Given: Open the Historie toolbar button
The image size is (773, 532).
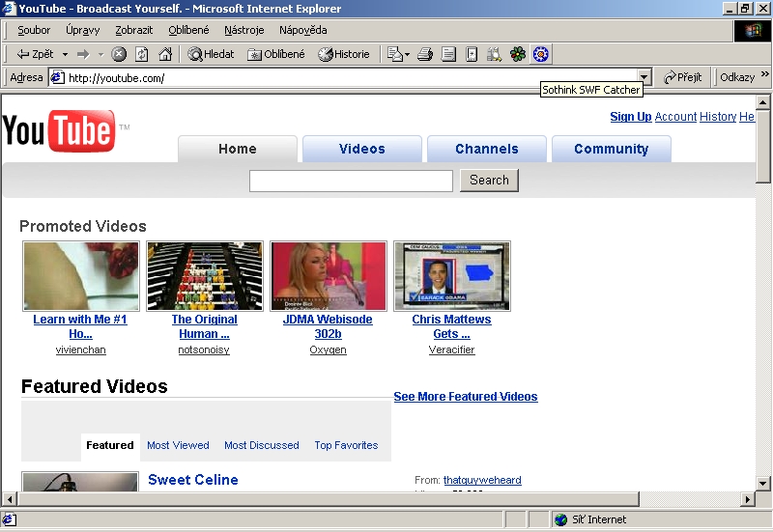Looking at the screenshot, I should coord(344,54).
